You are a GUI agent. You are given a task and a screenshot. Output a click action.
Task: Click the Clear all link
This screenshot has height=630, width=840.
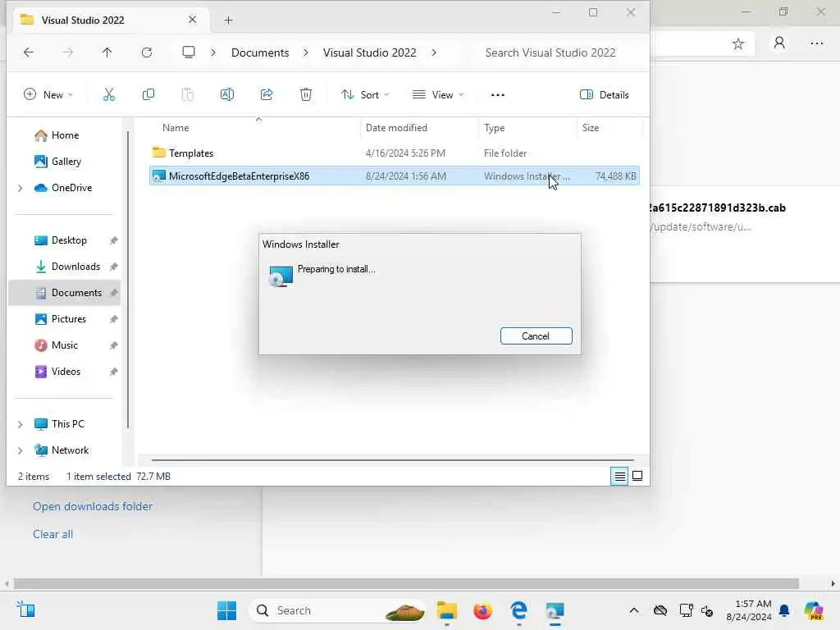(52, 534)
